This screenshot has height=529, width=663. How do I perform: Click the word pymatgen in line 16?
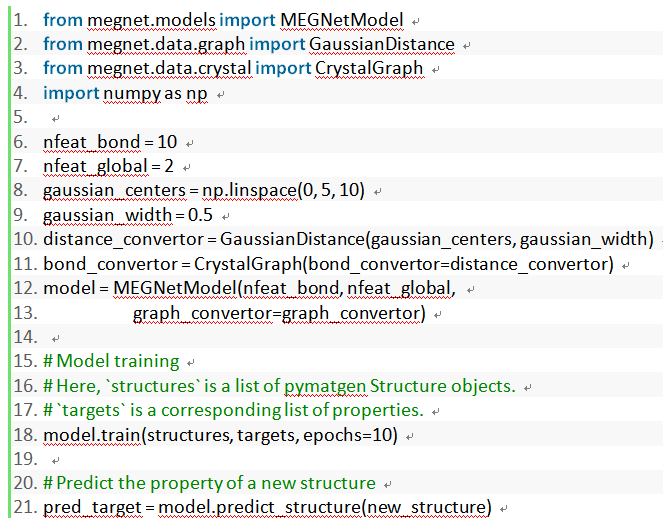click(324, 385)
